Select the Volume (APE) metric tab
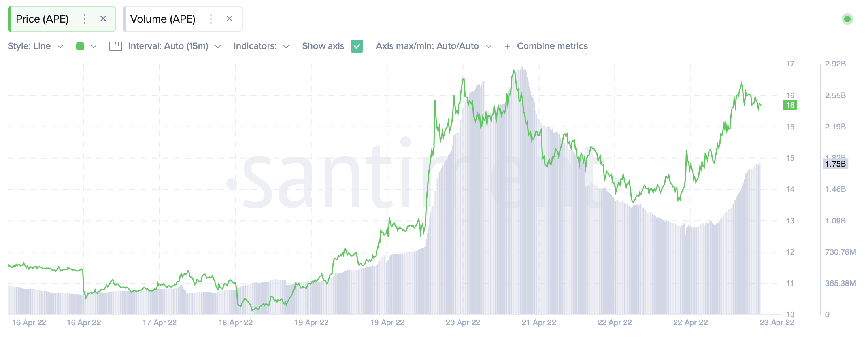 click(x=163, y=19)
